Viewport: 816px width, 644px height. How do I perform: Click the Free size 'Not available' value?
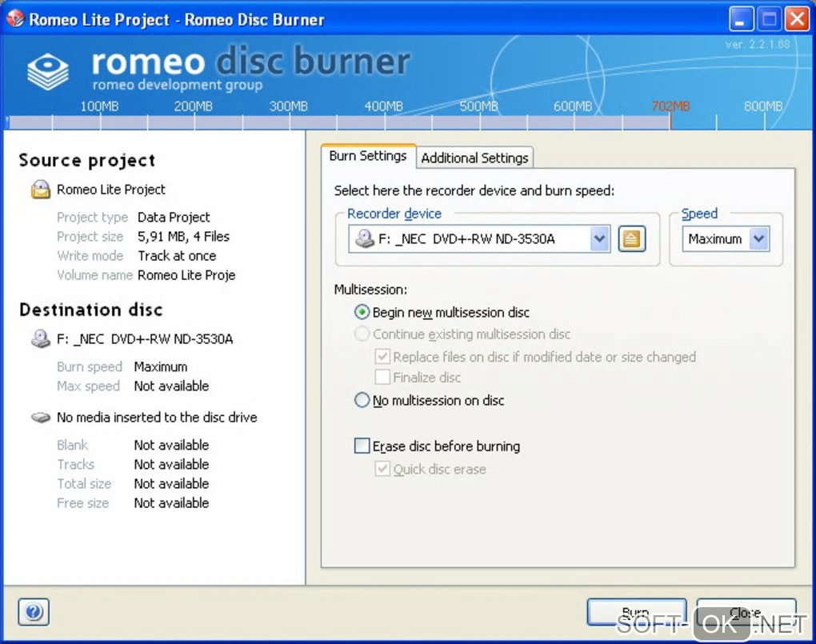pyautogui.click(x=172, y=503)
